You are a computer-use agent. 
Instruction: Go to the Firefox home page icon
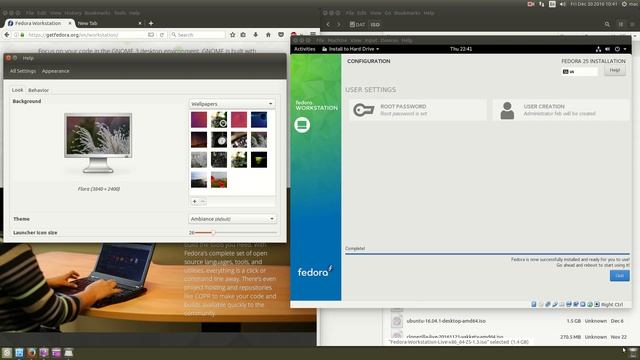point(268,35)
